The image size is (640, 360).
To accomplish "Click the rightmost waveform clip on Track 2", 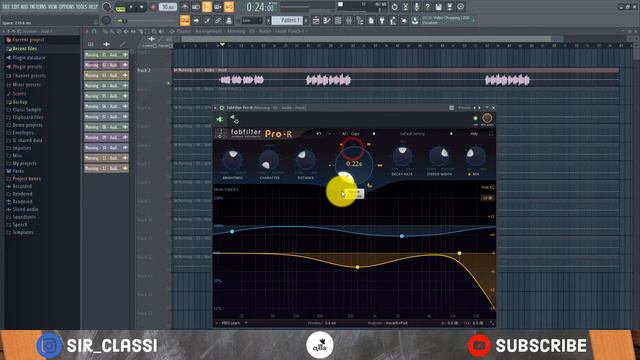I will click(507, 80).
